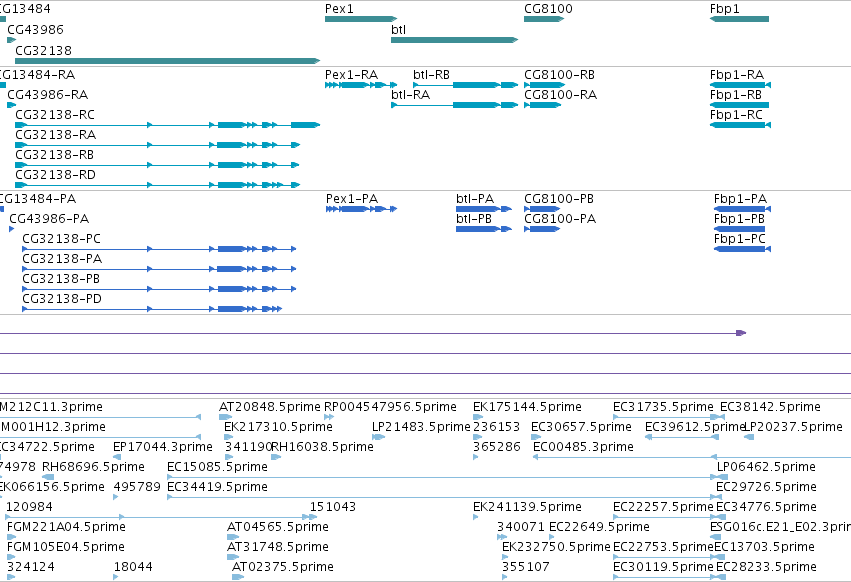Click the EC15085.5prime EST

click(x=443, y=477)
